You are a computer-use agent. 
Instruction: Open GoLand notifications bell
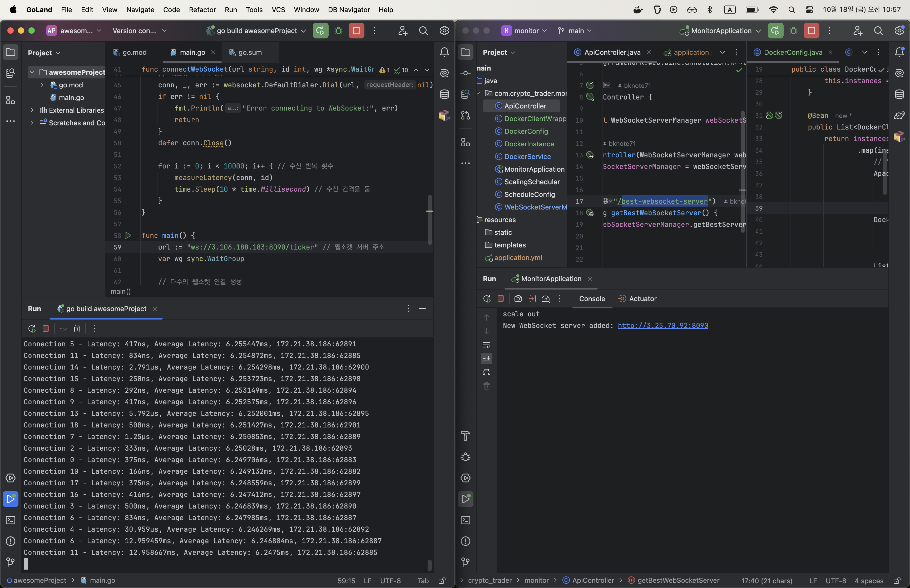(x=444, y=52)
